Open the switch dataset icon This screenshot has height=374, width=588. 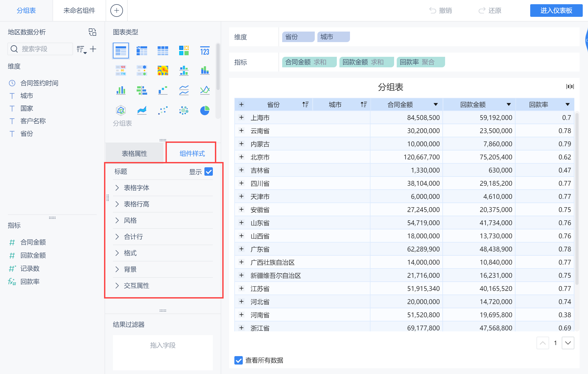coord(92,32)
